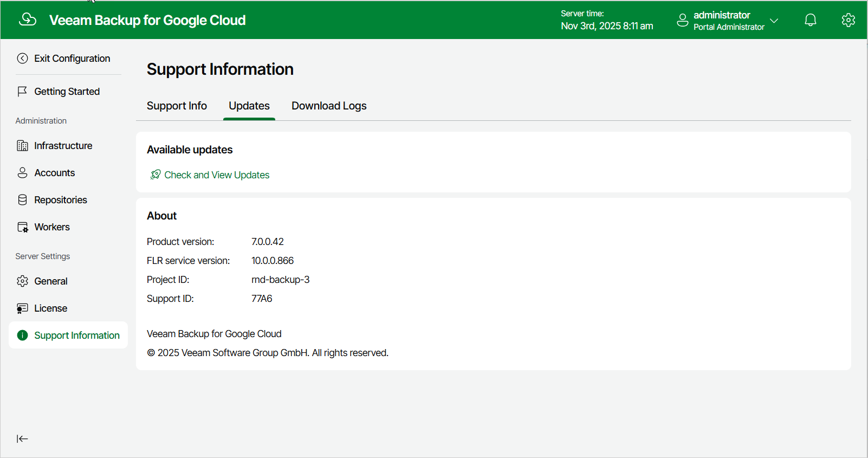Image resolution: width=868 pixels, height=458 pixels.
Task: Click the Portal Administrator role label
Action: point(729,27)
